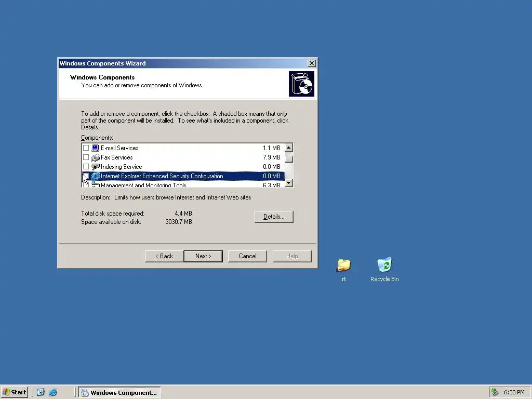This screenshot has height=399, width=532.
Task: Select the Fax Services row text
Action: coord(117,157)
